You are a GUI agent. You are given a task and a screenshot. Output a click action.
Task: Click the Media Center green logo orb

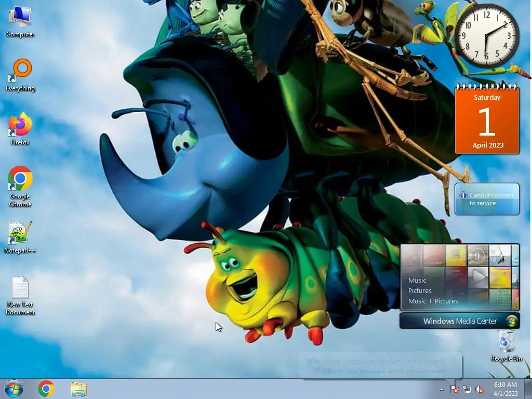pyautogui.click(x=512, y=321)
